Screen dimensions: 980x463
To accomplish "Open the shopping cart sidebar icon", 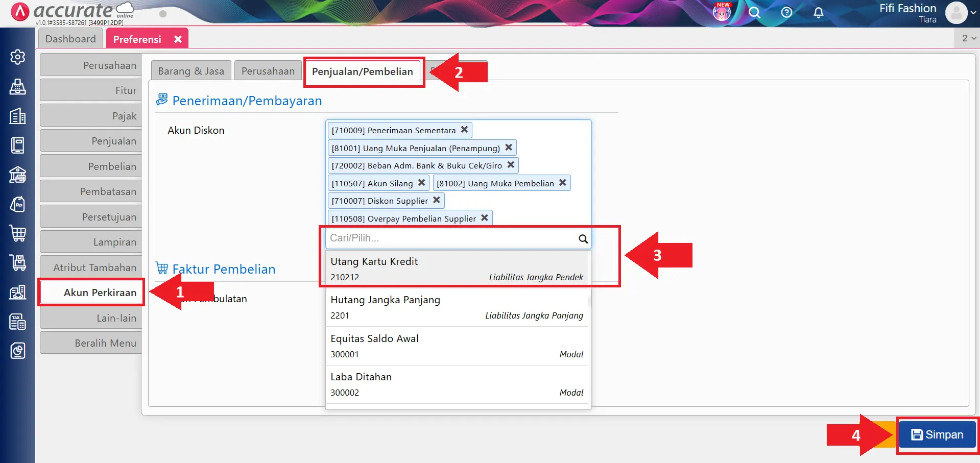I will [18, 233].
